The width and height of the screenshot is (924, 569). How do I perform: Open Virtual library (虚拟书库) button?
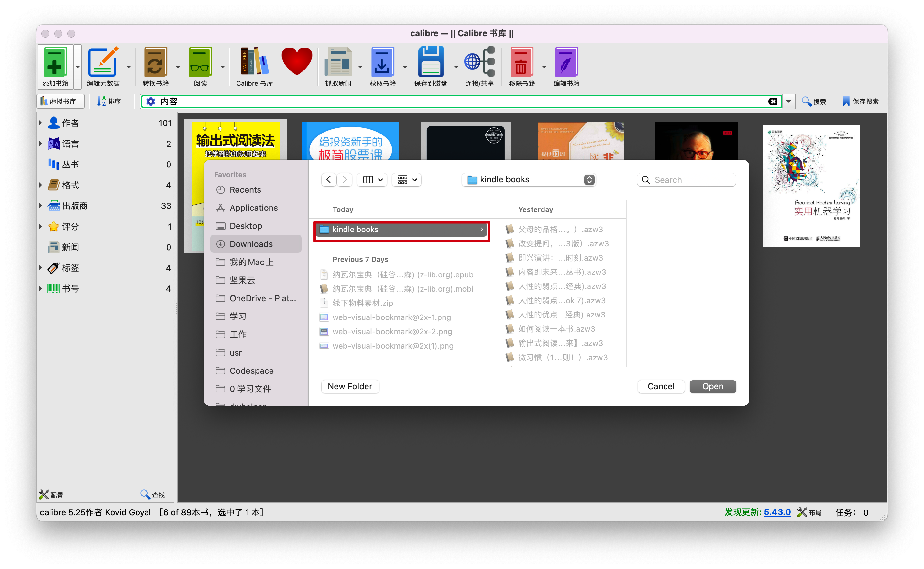click(x=60, y=101)
